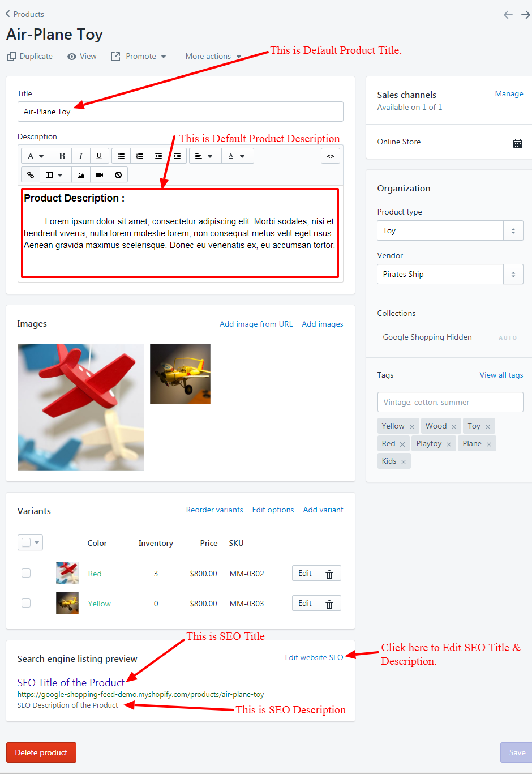Toggle the select-all variants checkbox
Image resolution: width=532 pixels, height=774 pixels.
(x=26, y=542)
